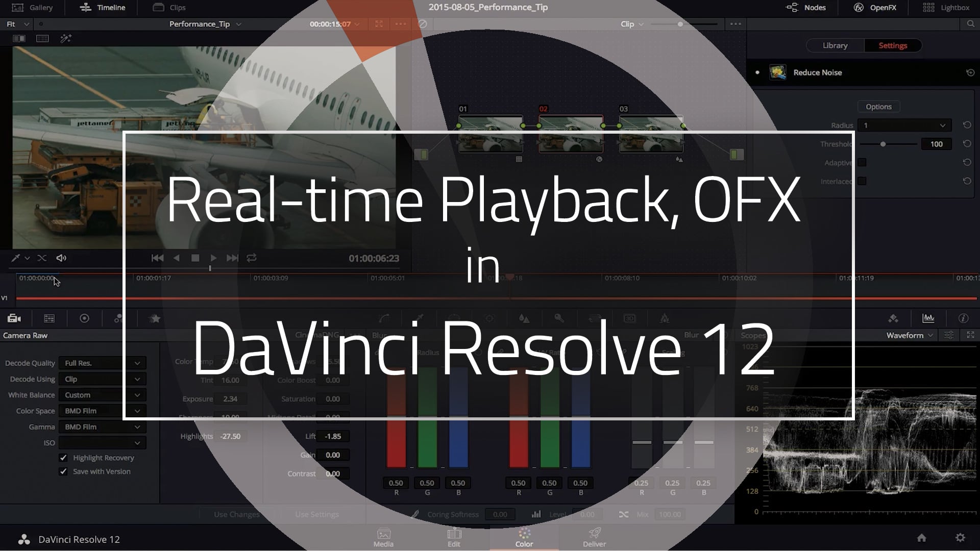Click the Use Settings button
The image size is (980, 551).
point(317,513)
